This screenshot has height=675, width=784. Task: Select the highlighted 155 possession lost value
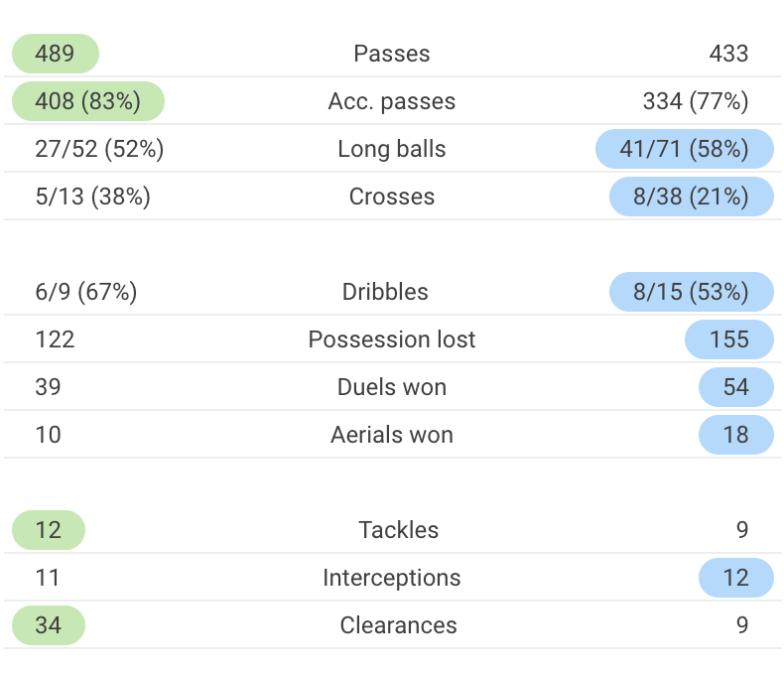pos(729,339)
